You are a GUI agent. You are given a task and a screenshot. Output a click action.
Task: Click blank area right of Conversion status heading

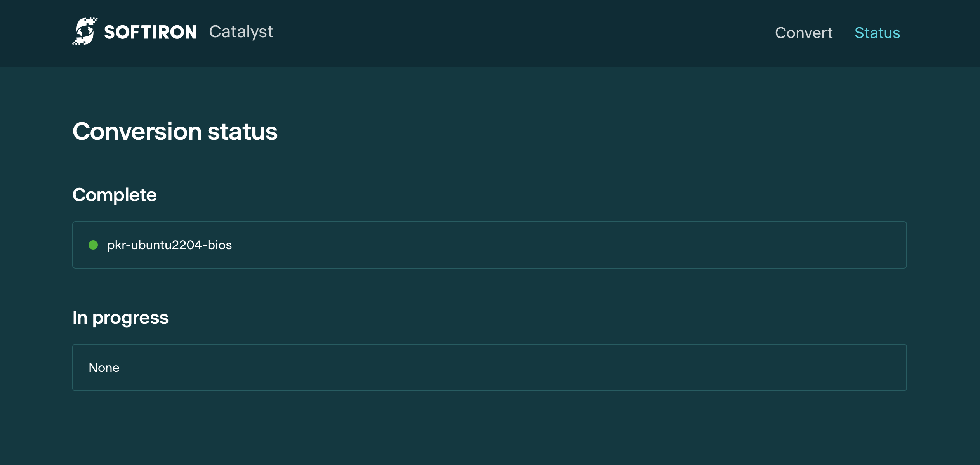pyautogui.click(x=582, y=131)
